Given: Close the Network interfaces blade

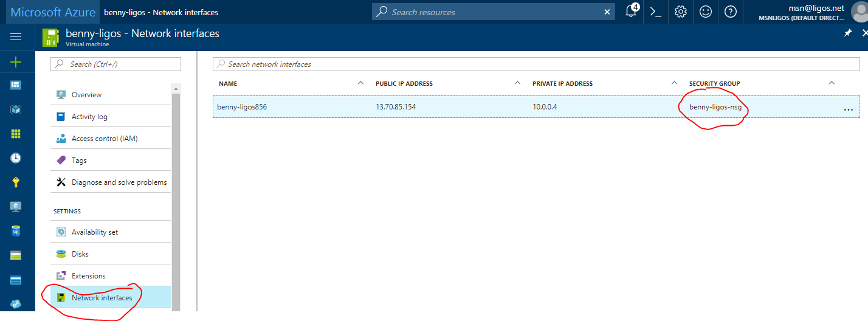Looking at the screenshot, I should (865, 33).
